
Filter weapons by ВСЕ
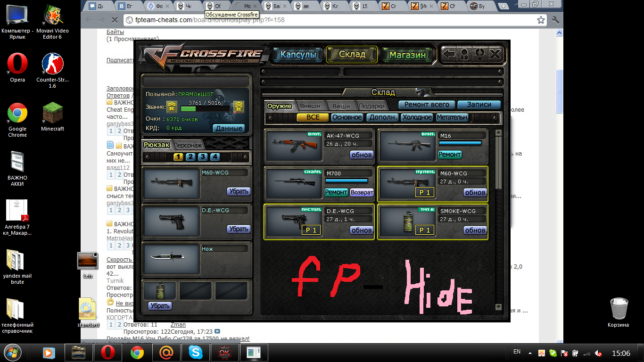click(x=313, y=117)
